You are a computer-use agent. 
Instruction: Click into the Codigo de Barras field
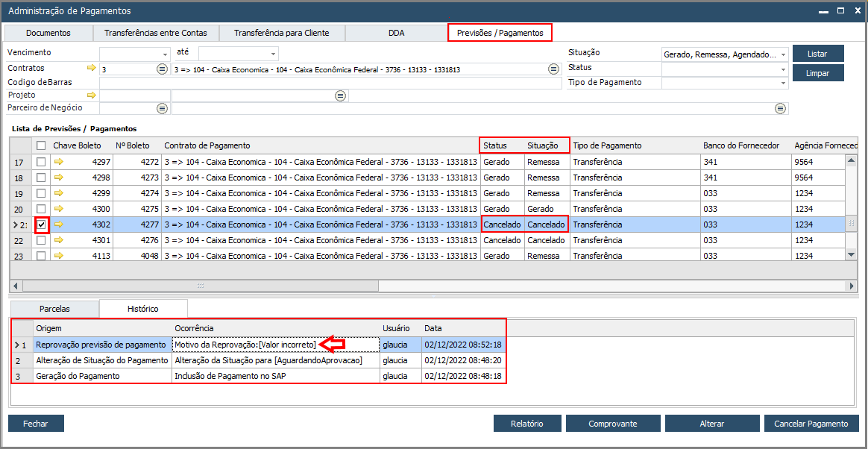(330, 83)
